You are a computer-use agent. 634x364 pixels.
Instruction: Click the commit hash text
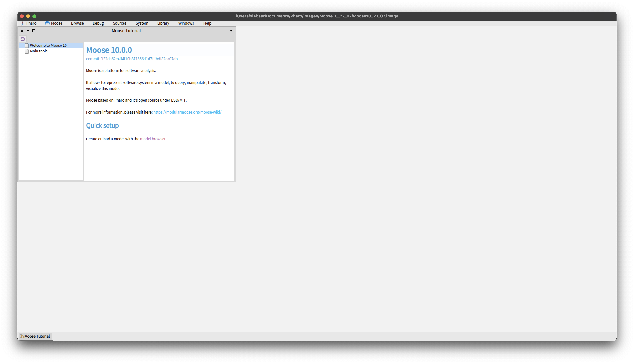pos(132,59)
